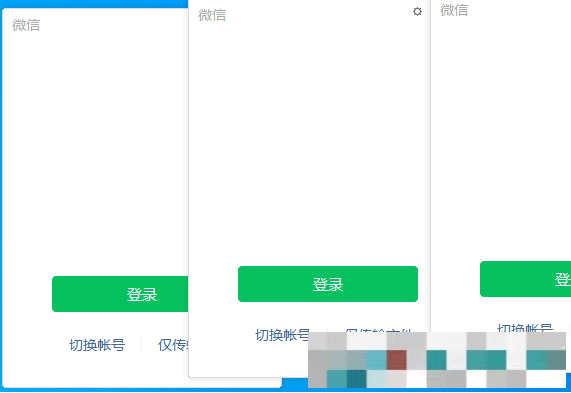Click the 微信 title of the rightmost window
This screenshot has width=571, height=393.
454,10
